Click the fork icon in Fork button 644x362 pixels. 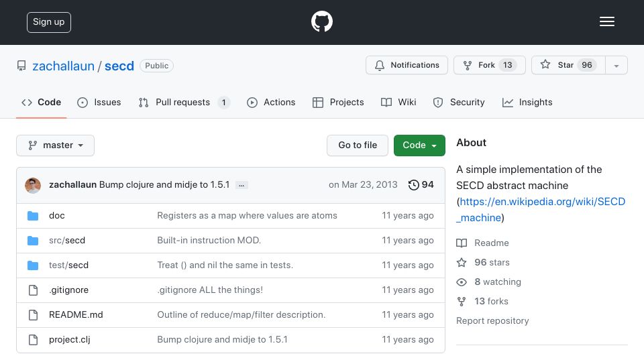point(468,65)
